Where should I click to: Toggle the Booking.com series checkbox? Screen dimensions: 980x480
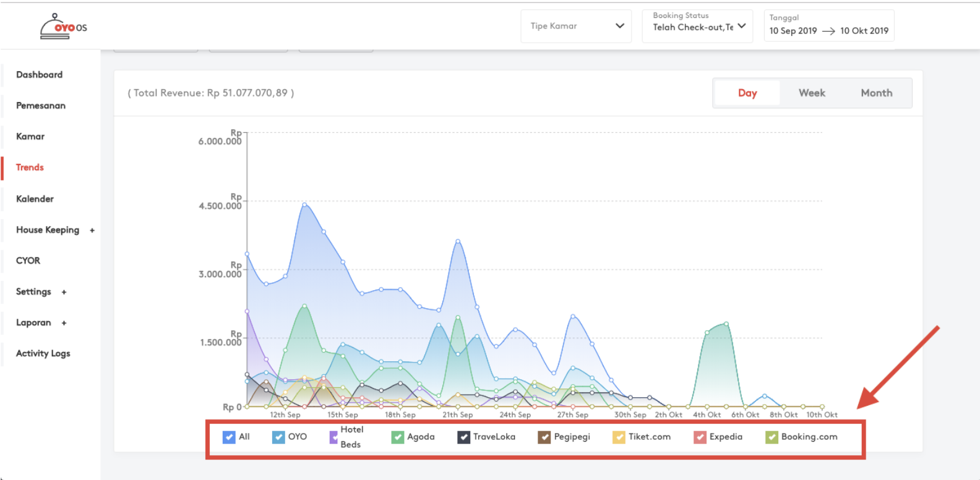pyautogui.click(x=772, y=437)
